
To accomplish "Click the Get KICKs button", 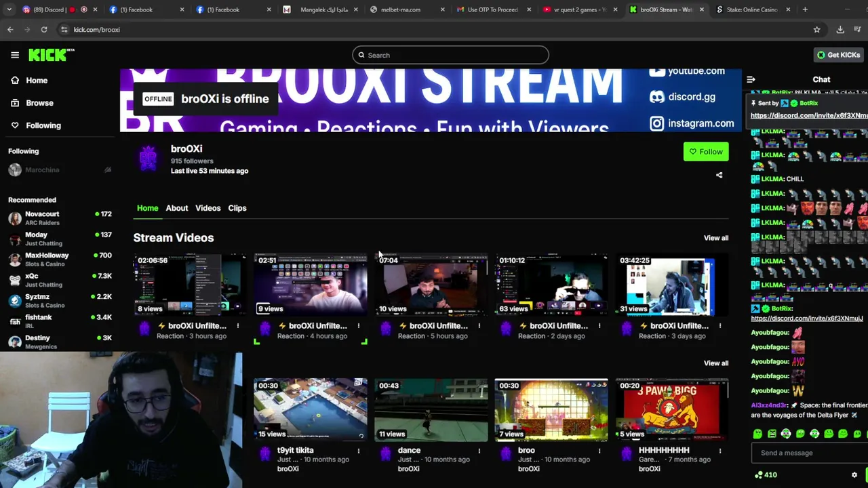I will pyautogui.click(x=838, y=55).
